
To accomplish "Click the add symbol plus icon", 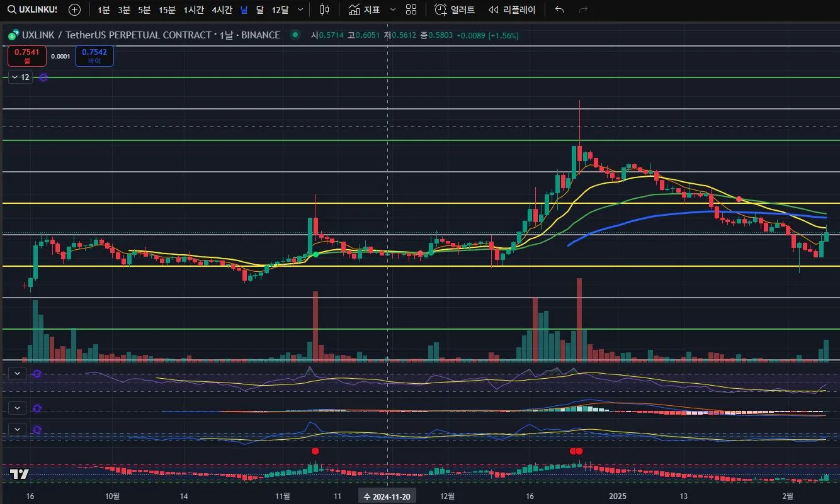I will (x=74, y=9).
